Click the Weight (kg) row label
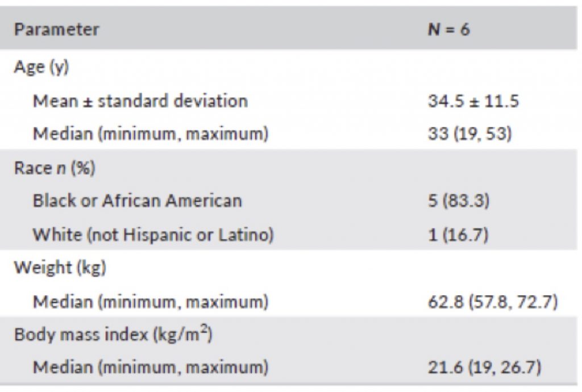This screenshot has width=582, height=392. (x=60, y=268)
